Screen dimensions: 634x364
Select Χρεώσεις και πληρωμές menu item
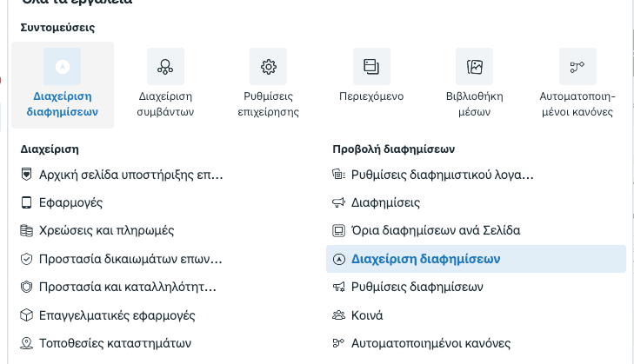[107, 231]
